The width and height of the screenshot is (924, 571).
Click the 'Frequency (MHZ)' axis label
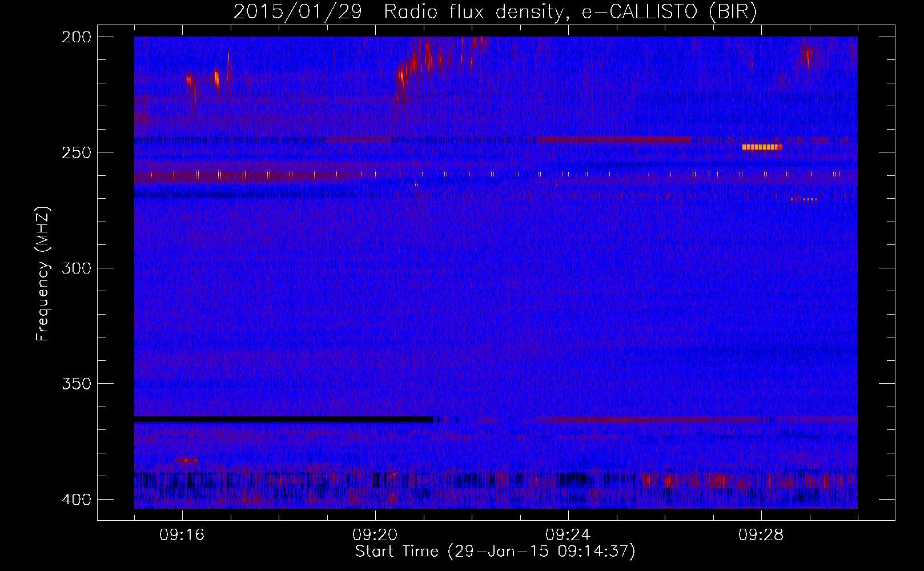43,274
